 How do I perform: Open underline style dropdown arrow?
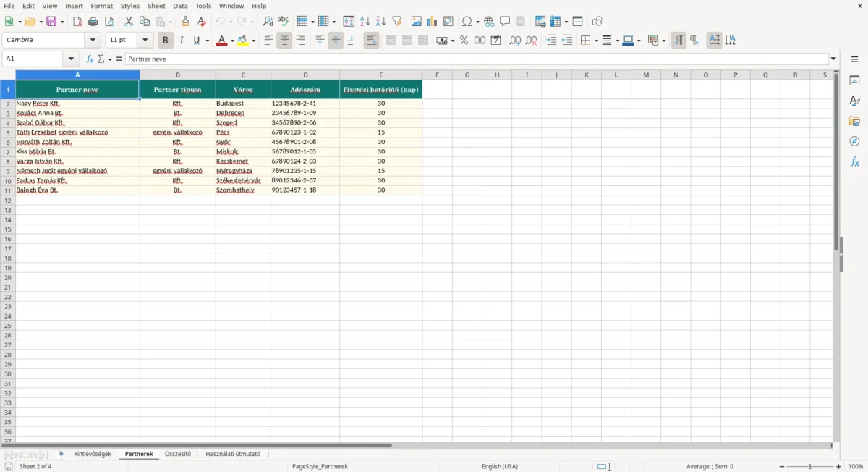207,41
